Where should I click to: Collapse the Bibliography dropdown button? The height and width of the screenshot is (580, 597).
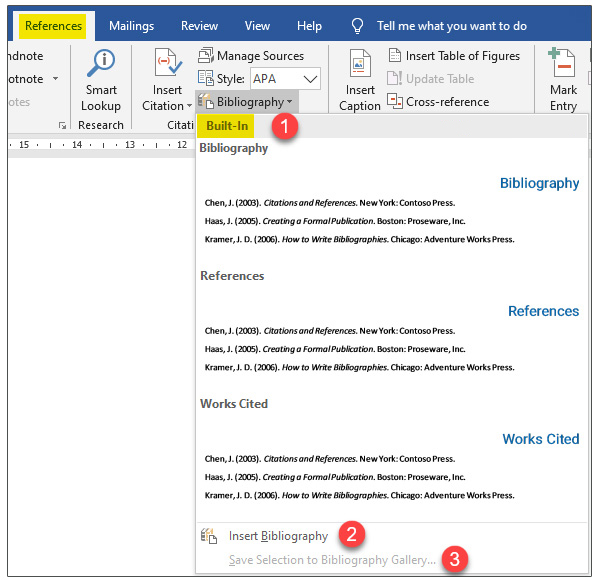click(246, 102)
